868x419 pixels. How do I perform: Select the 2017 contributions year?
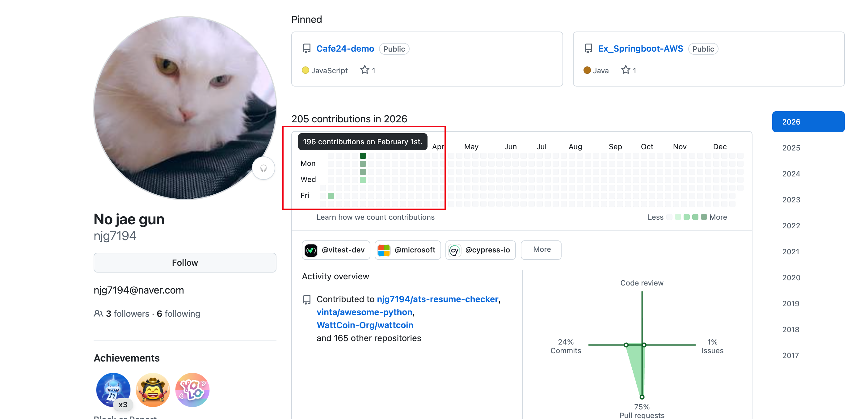coord(790,355)
